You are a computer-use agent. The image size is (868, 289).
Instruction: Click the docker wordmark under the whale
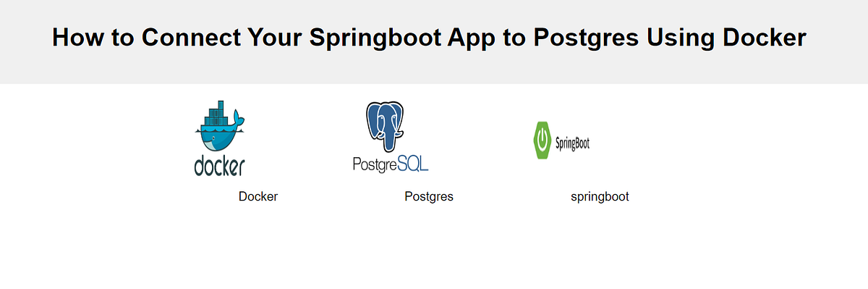click(x=220, y=164)
